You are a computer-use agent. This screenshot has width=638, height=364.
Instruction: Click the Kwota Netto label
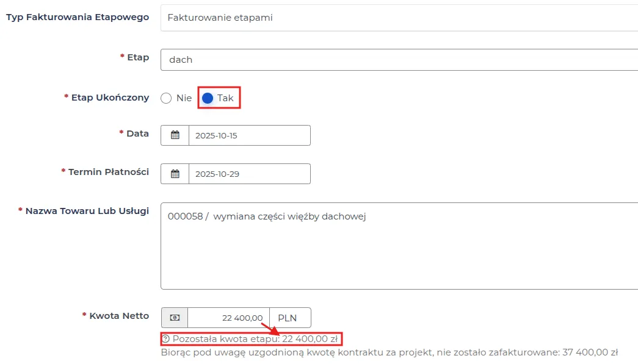click(x=119, y=316)
